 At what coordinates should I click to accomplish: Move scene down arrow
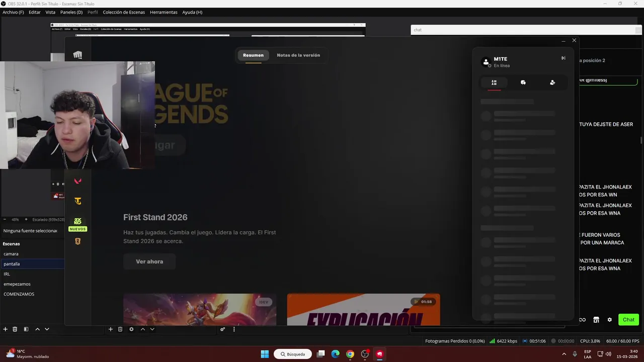coord(47,329)
